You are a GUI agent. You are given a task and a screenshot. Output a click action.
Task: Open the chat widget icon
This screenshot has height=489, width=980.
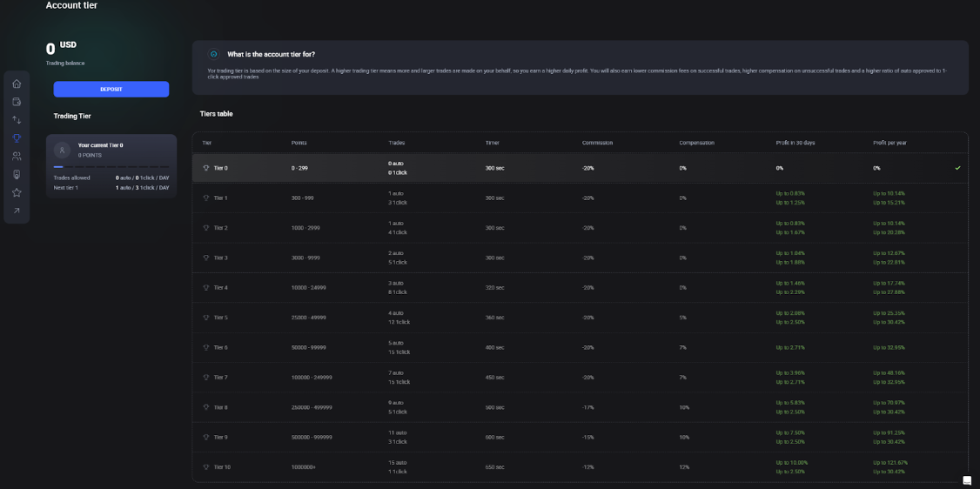coord(966,480)
